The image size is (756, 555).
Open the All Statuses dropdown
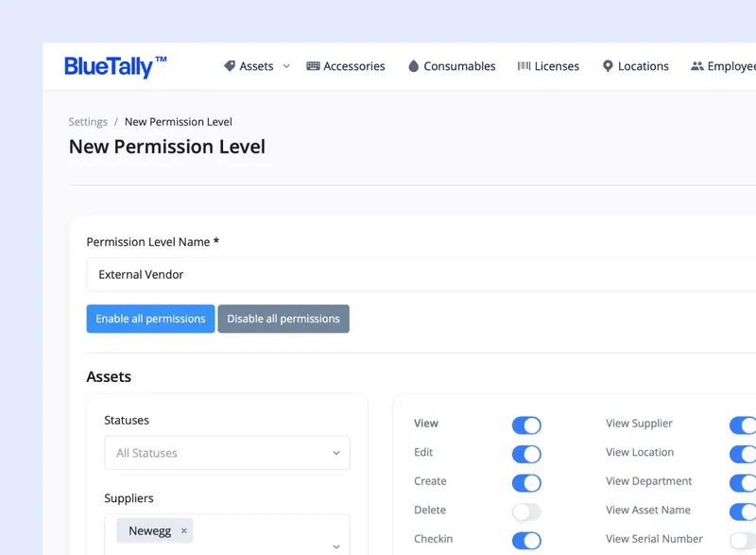point(227,453)
